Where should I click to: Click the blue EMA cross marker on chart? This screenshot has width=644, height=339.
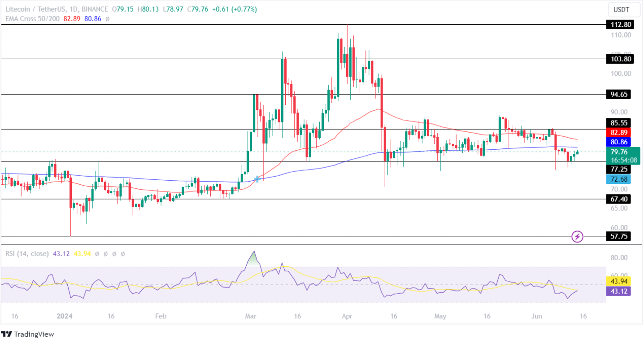(257, 179)
